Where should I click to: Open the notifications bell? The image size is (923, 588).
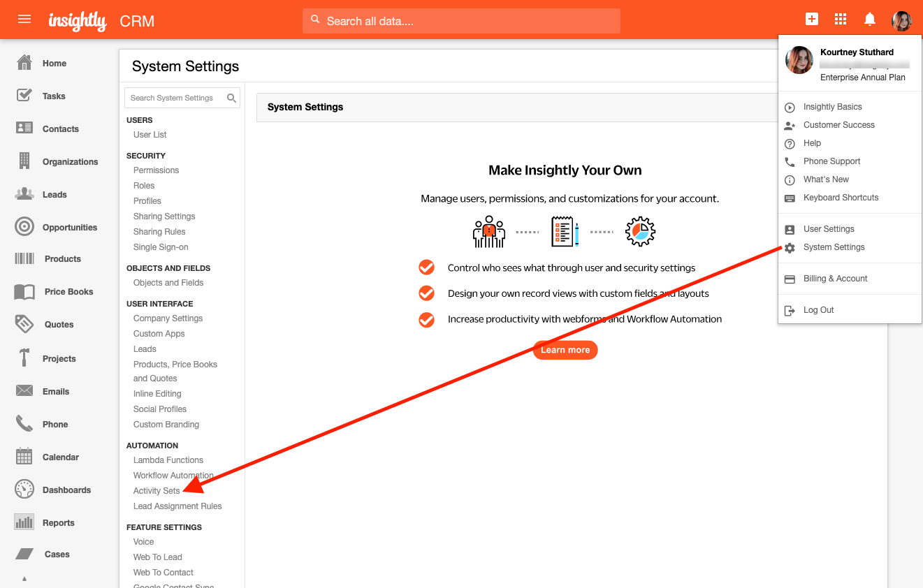[x=870, y=20]
